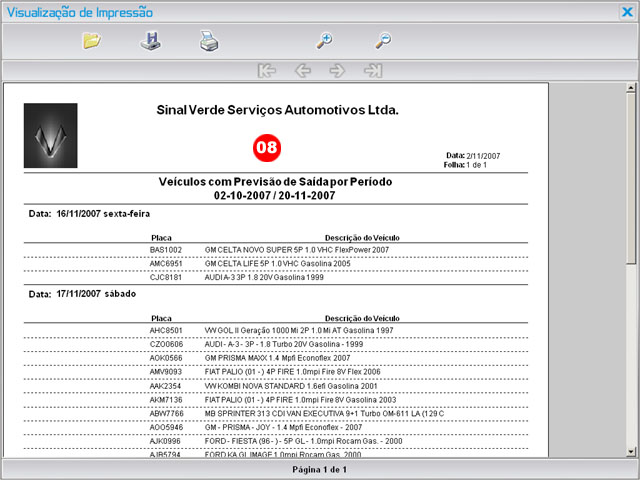
Task: Click GM PRISMA MAXX 1.4 description
Action: (278, 358)
